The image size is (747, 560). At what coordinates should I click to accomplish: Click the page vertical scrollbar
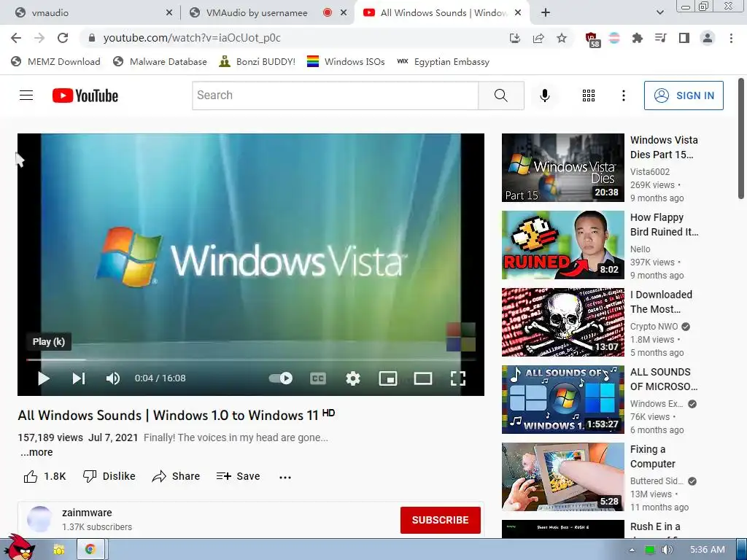(741, 138)
